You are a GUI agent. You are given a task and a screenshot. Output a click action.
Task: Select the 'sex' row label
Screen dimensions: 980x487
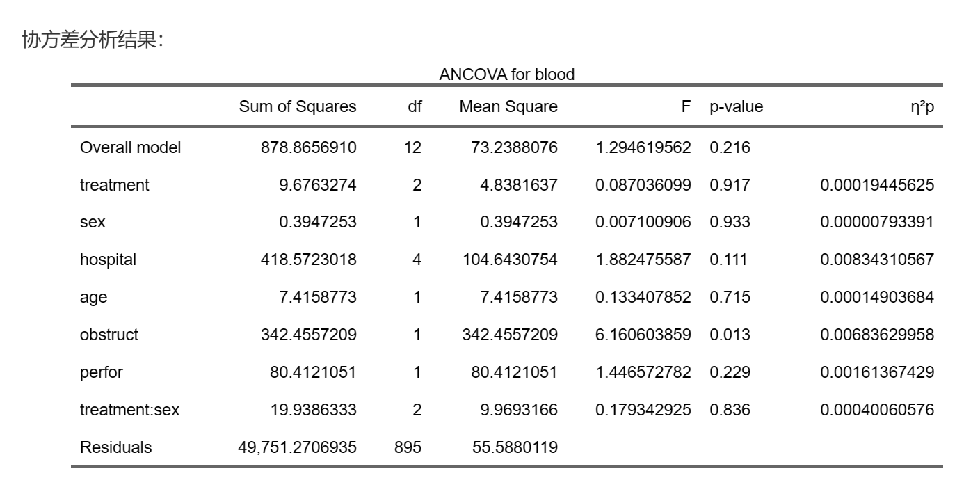(x=93, y=223)
